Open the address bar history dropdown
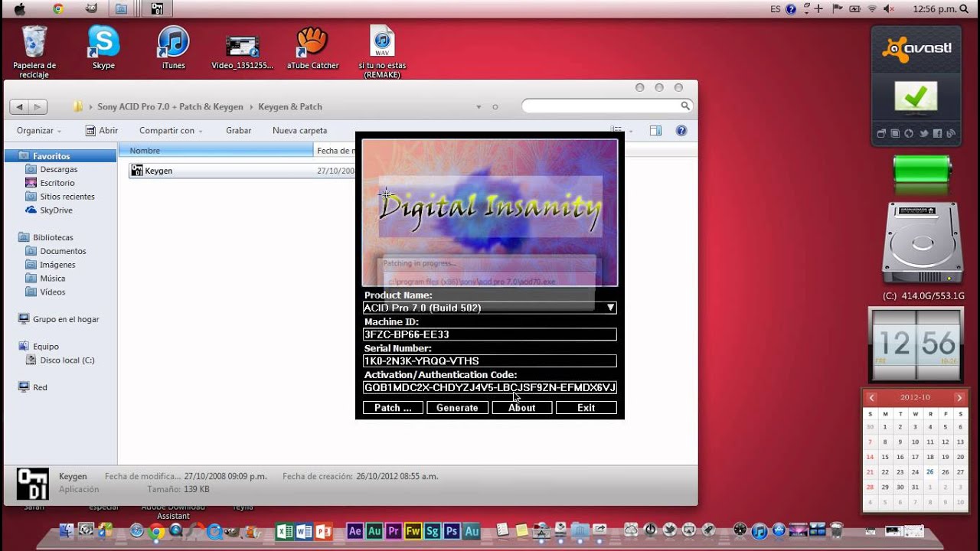 coord(479,107)
